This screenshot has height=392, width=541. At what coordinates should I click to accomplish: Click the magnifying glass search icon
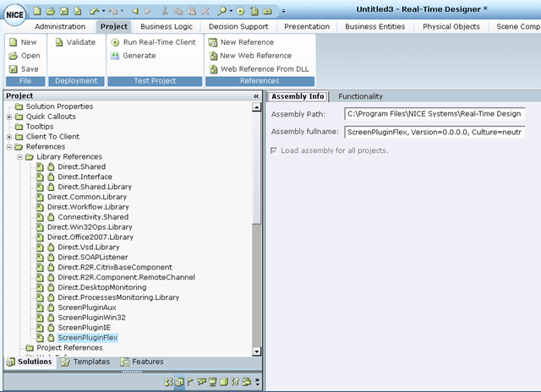click(221, 11)
